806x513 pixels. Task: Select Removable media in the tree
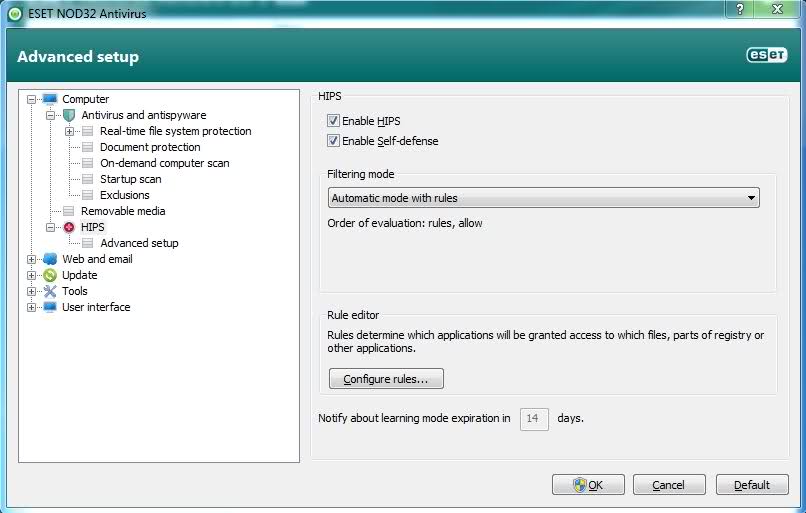pyautogui.click(x=123, y=211)
